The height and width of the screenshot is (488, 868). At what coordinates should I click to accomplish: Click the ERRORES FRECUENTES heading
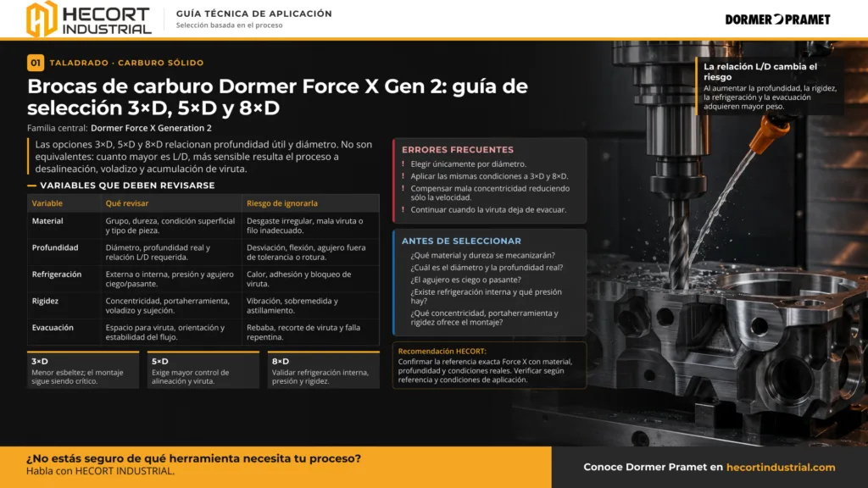(x=457, y=149)
